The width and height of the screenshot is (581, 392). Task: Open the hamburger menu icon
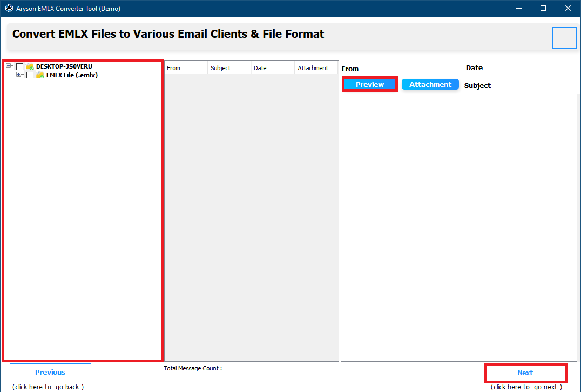pos(564,38)
